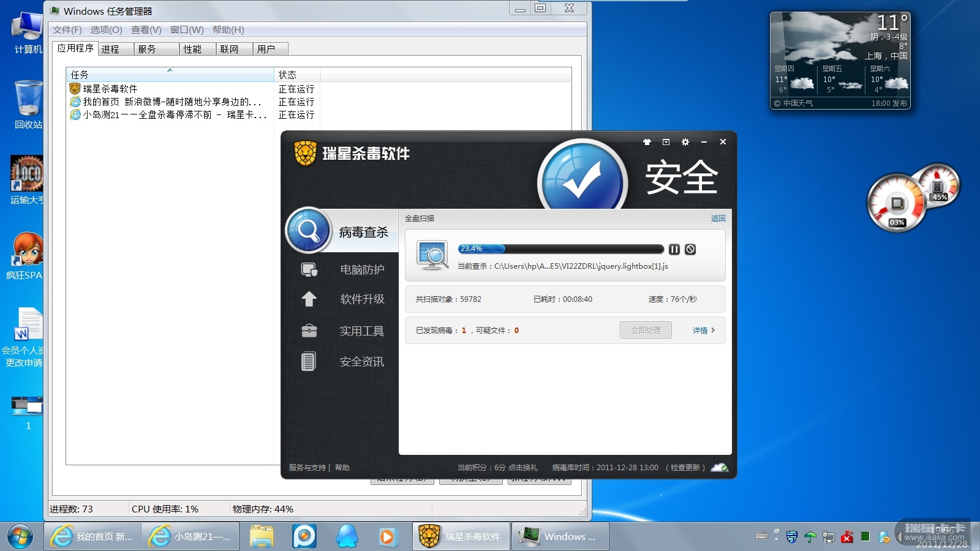Open 软件升级 in Rising sidebar
The height and width of the screenshot is (551, 980).
[362, 299]
